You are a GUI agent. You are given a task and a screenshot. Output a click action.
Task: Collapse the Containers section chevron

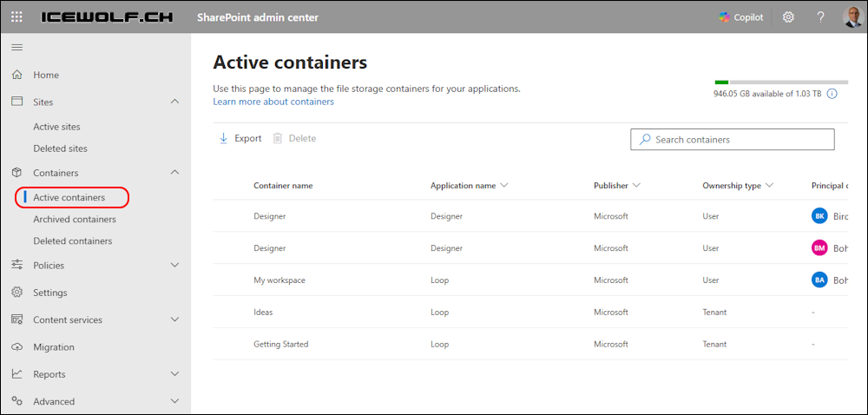pos(175,173)
